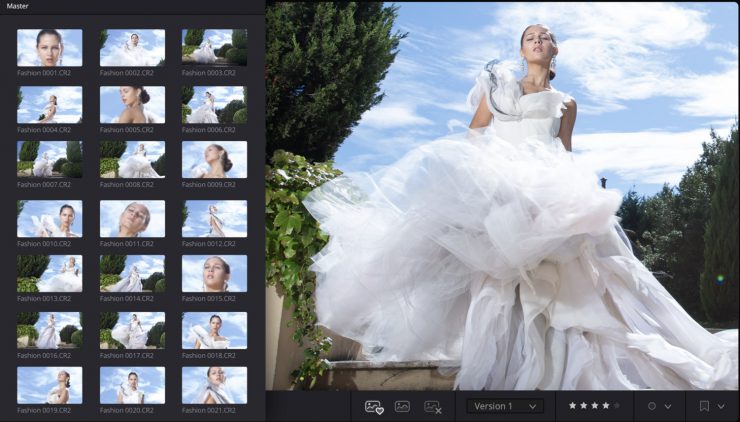This screenshot has width=740, height=422.
Task: Select the Fashion 0001.CR2 thumbnail
Action: tap(50, 47)
